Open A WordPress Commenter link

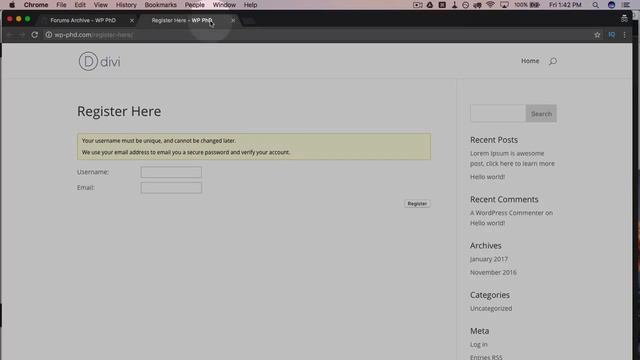507,213
